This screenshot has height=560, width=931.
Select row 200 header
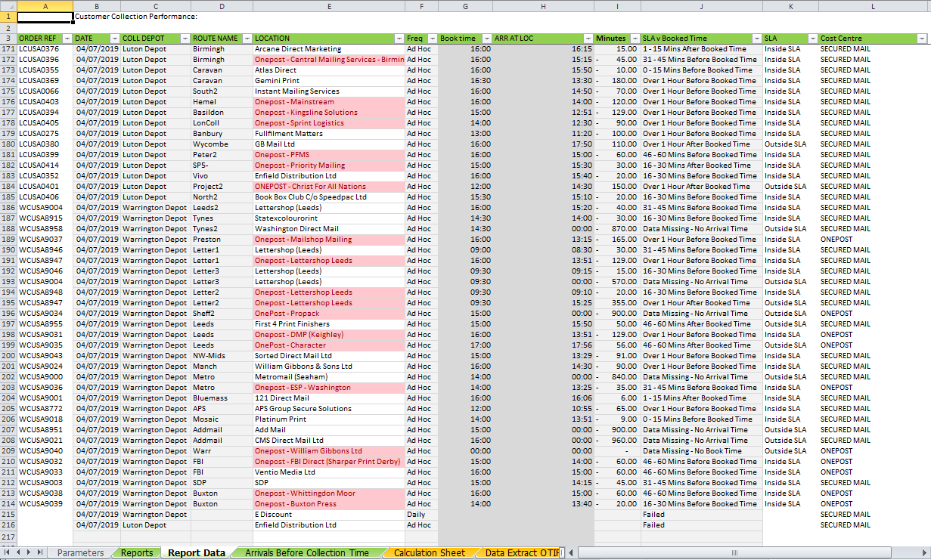pyautogui.click(x=8, y=356)
